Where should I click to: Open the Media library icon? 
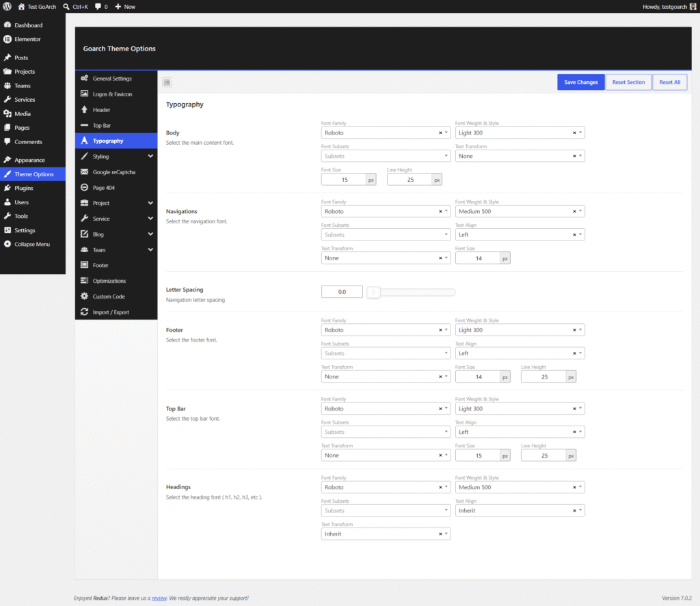pos(8,114)
